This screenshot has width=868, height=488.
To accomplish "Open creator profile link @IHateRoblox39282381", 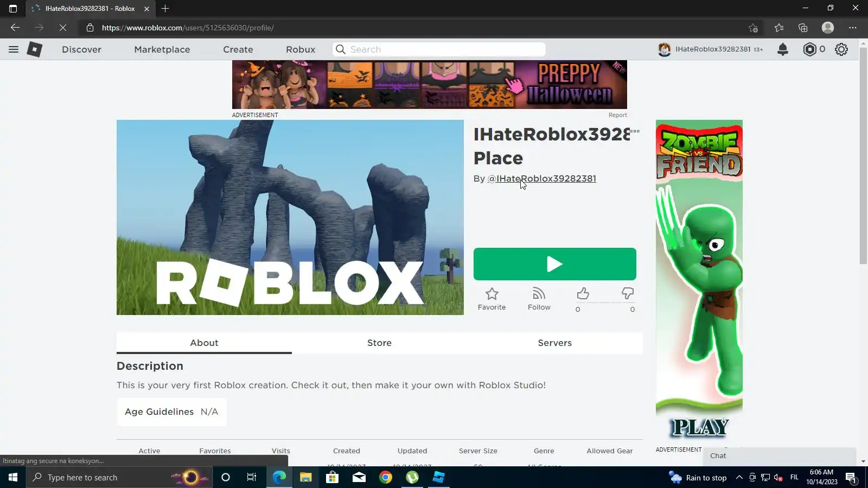I will click(x=541, y=178).
